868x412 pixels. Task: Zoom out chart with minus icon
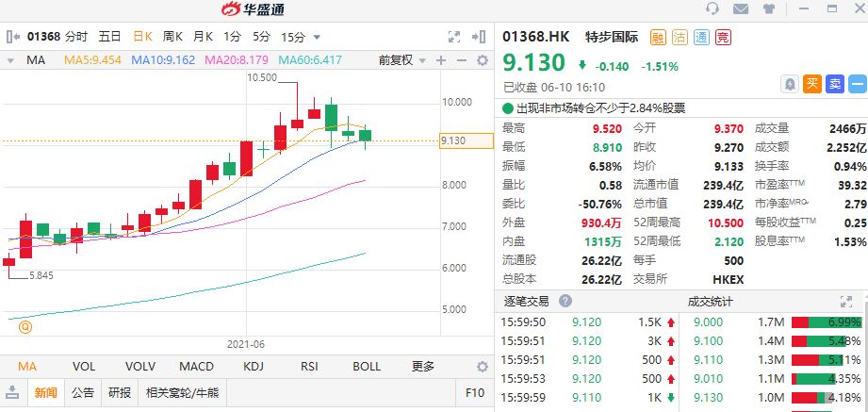[461, 60]
